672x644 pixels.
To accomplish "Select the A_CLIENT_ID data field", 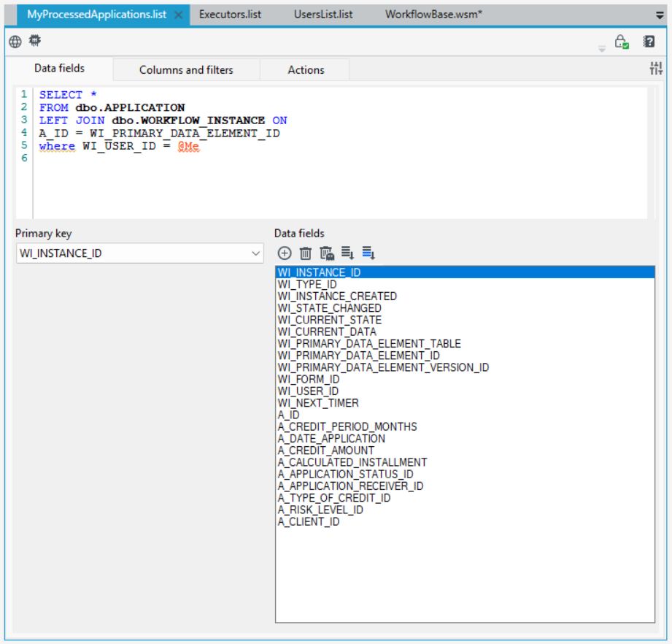I will pos(465,522).
